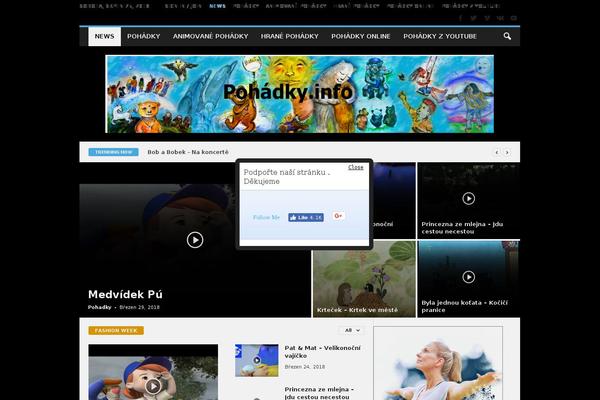The image size is (600, 400).
Task: Click sidebar advertisement with woman
Action: (x=438, y=363)
